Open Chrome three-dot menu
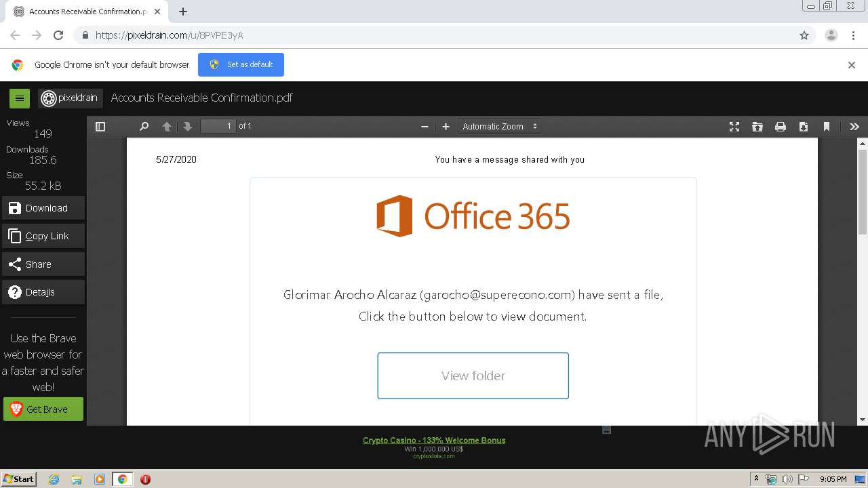868x488 pixels. (854, 35)
